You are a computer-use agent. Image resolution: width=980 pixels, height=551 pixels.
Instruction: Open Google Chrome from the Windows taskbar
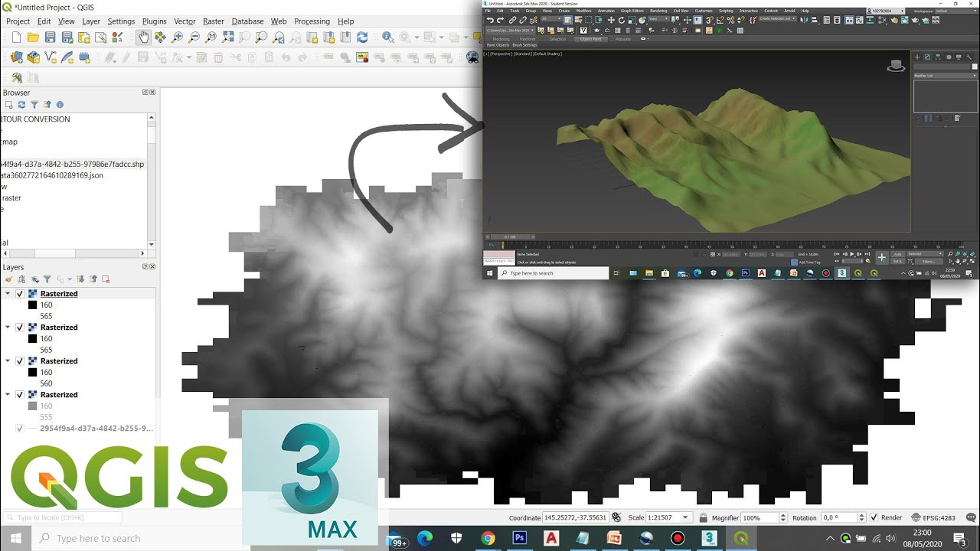488,539
